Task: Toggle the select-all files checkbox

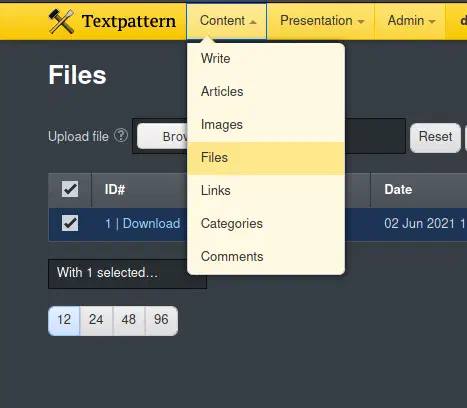Action: 70,189
